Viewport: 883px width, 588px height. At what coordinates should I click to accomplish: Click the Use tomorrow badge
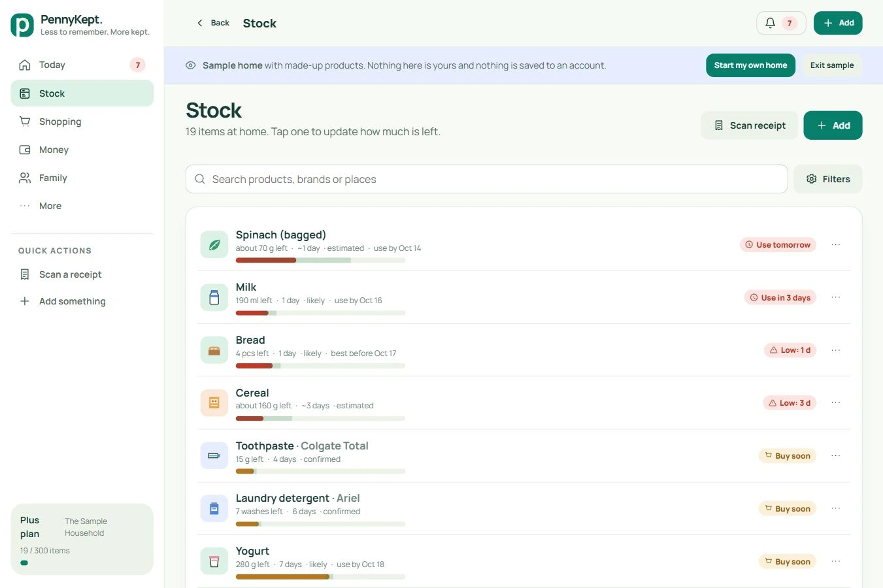point(778,244)
